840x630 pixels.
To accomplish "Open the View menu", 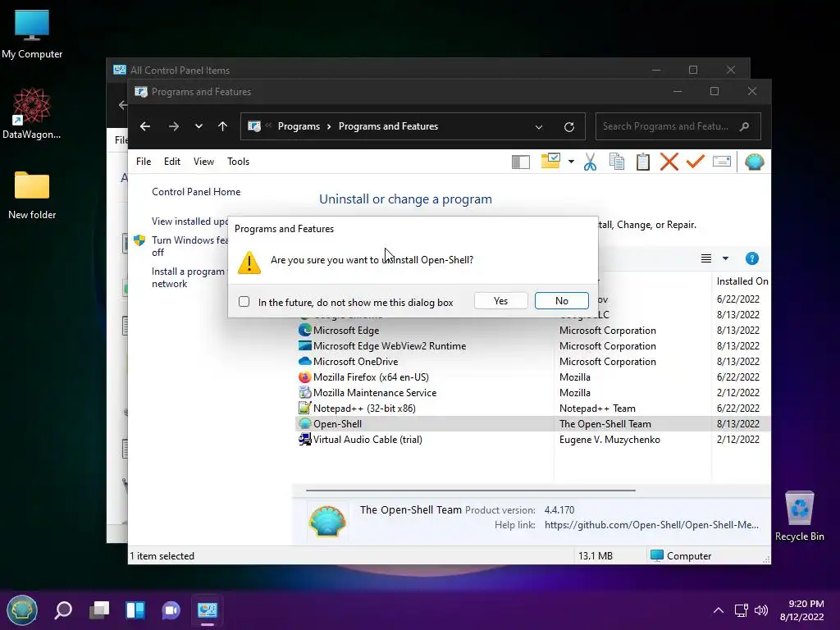I will click(x=203, y=162).
